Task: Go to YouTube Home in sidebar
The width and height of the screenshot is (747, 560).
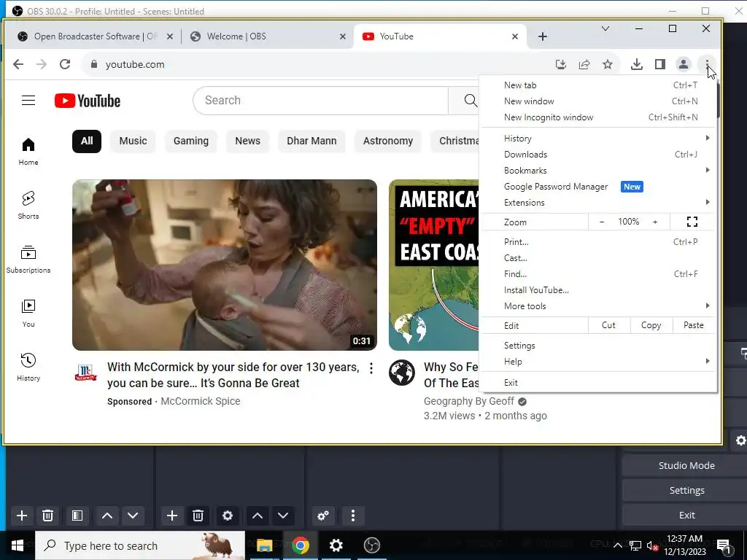Action: click(28, 152)
